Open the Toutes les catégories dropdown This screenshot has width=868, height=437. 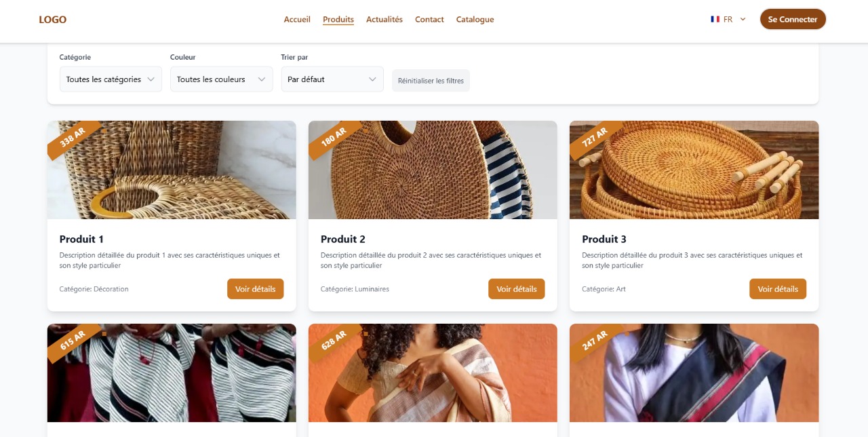click(x=111, y=79)
